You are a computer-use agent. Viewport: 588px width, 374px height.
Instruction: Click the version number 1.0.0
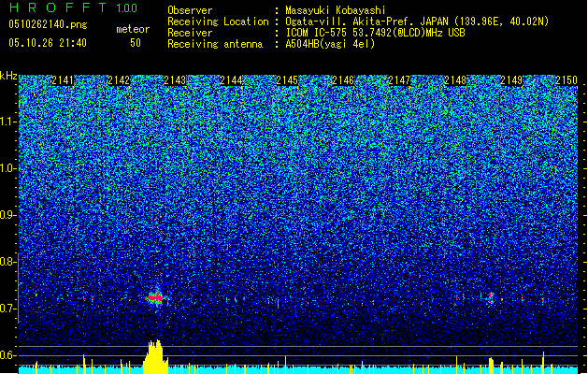(127, 7)
